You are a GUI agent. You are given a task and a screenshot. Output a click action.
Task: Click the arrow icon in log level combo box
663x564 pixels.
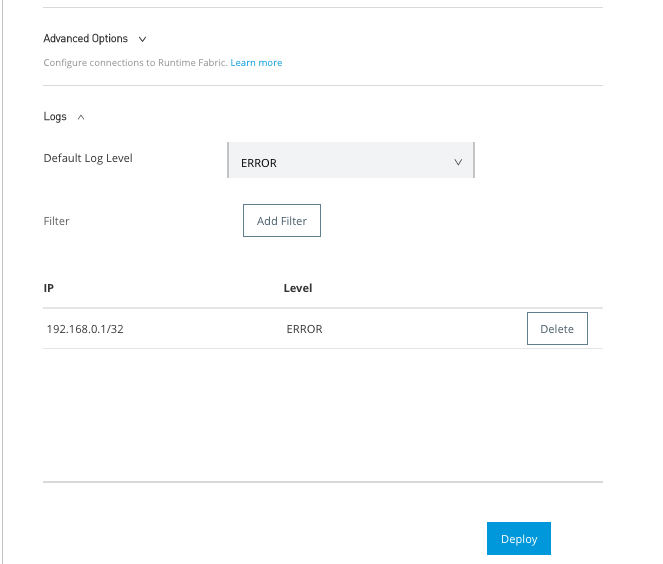pos(458,161)
